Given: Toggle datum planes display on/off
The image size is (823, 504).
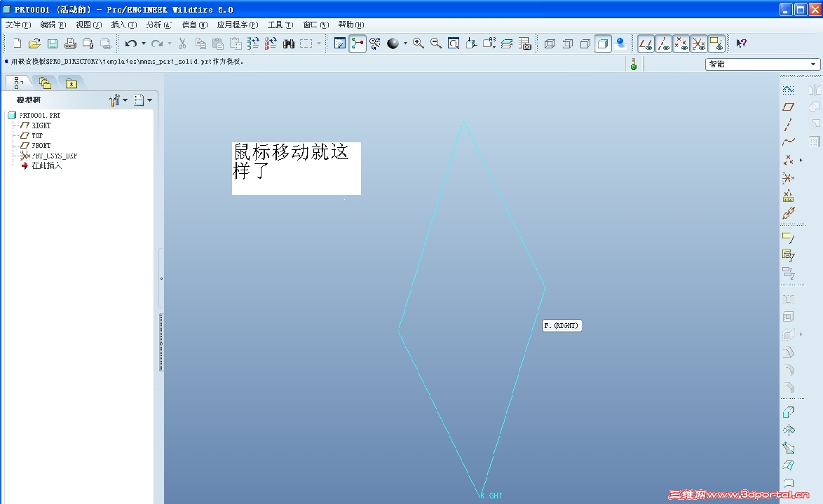Looking at the screenshot, I should coord(646,43).
